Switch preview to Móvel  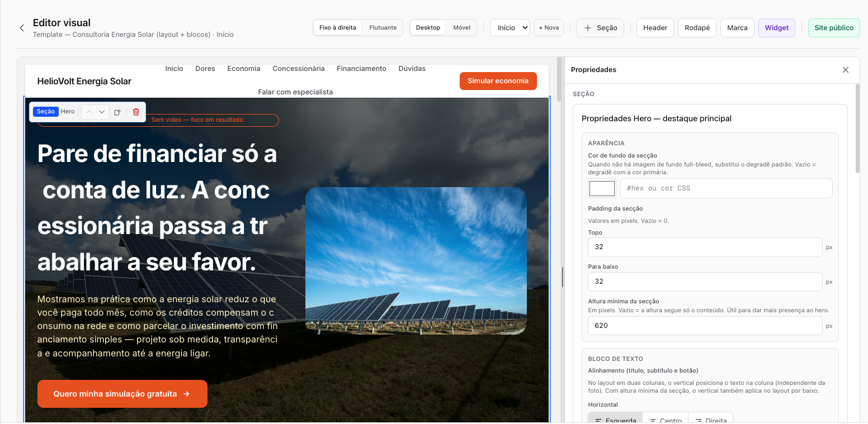(x=461, y=27)
